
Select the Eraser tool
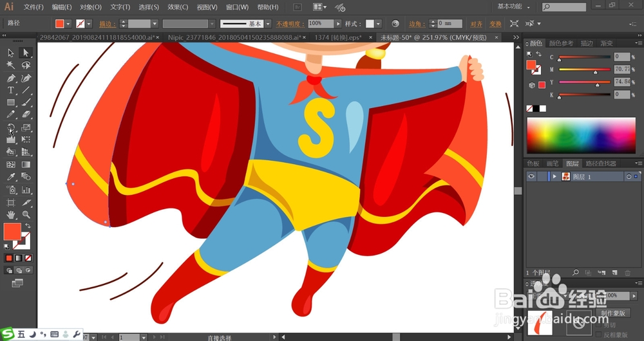26,115
